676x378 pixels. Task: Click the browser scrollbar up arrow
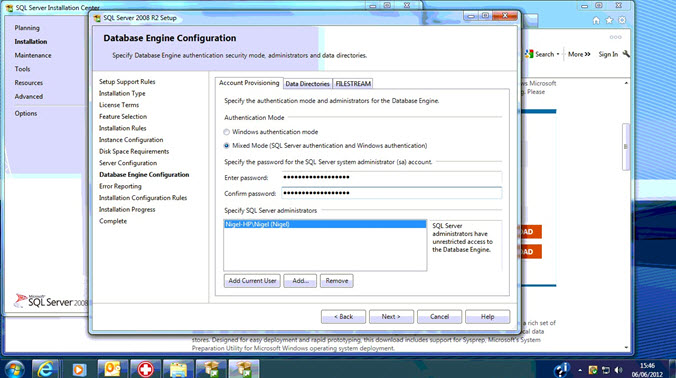click(x=626, y=83)
